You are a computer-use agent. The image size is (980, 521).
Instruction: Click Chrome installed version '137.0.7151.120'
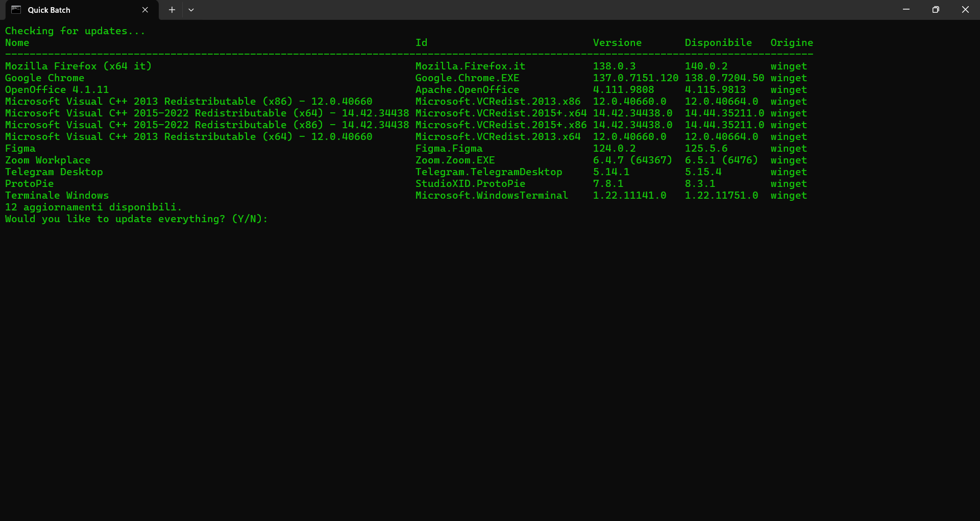[x=636, y=78]
